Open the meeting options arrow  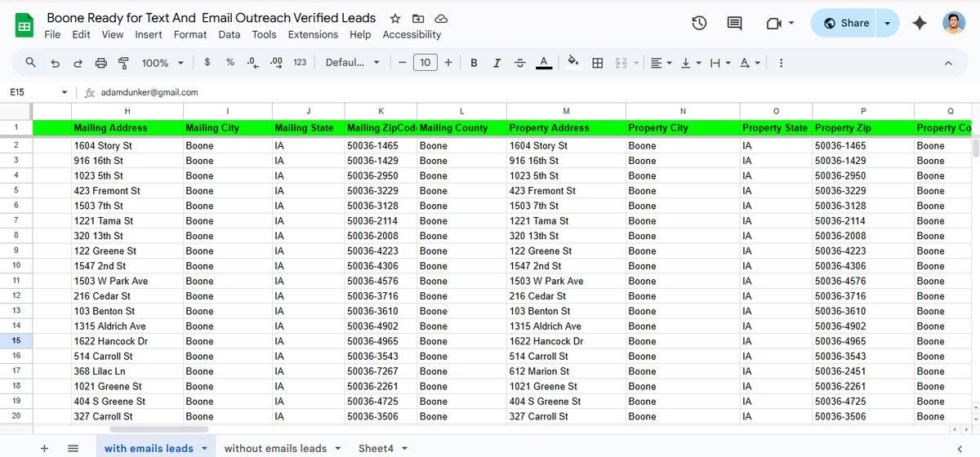[x=791, y=24]
